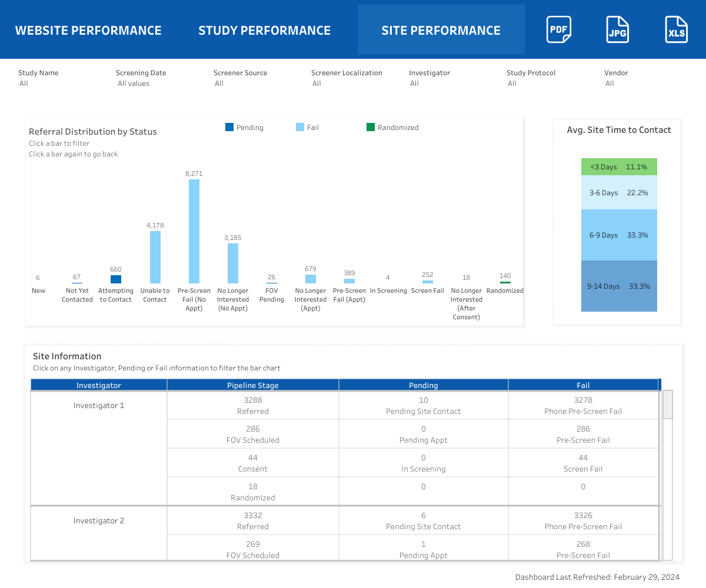Open the Website Performance tab

(88, 31)
